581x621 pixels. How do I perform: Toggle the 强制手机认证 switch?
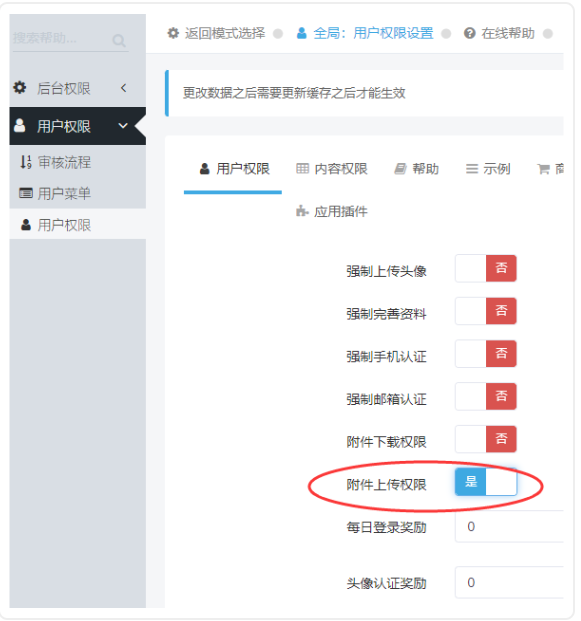(486, 353)
